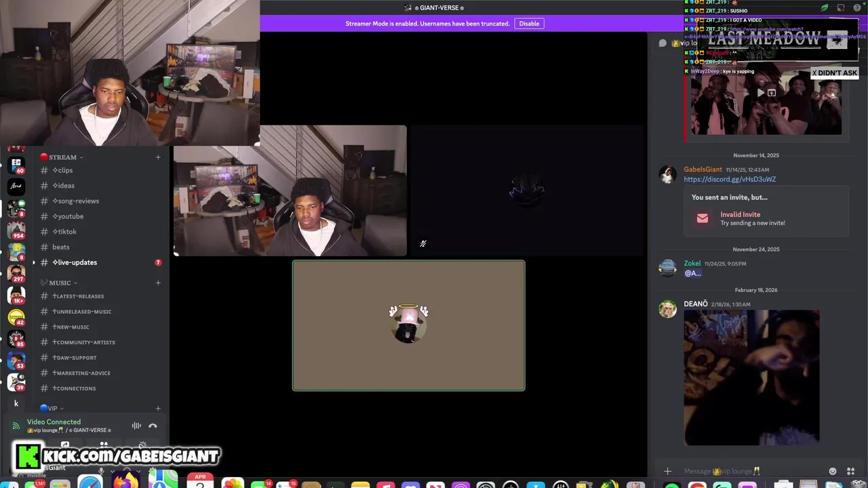Play the embedded video in chat
The image size is (868, 488).
761,92
